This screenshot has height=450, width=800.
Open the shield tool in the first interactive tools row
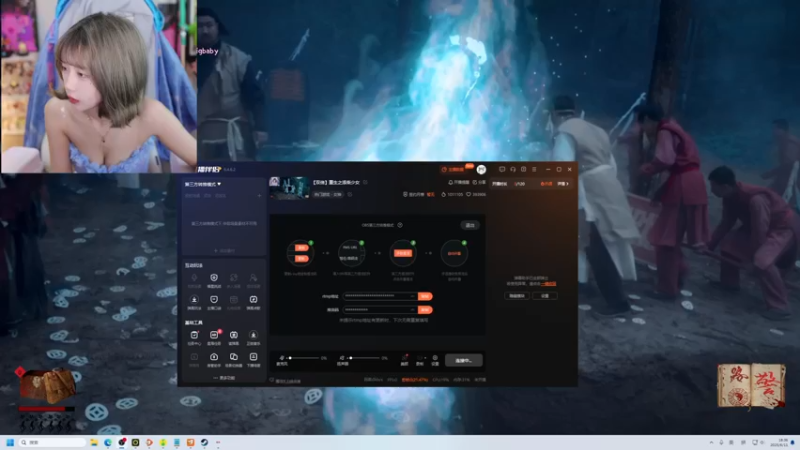point(214,280)
